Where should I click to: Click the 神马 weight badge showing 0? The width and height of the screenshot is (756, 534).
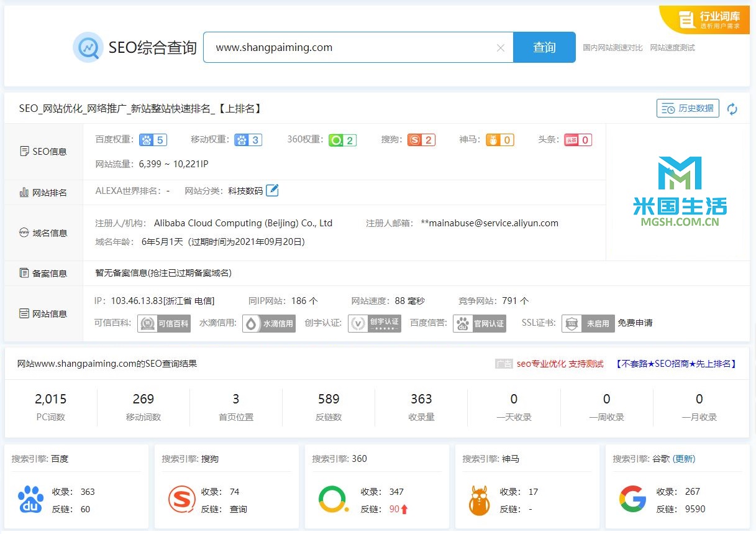click(500, 140)
